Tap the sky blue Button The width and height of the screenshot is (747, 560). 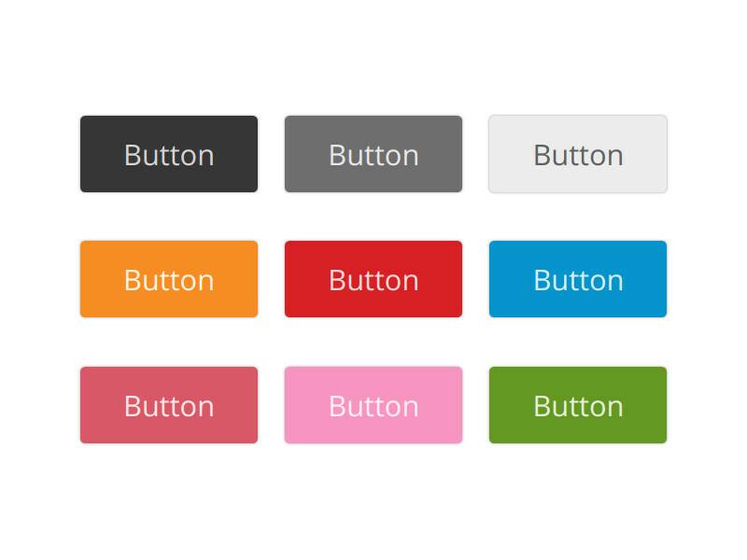578,279
